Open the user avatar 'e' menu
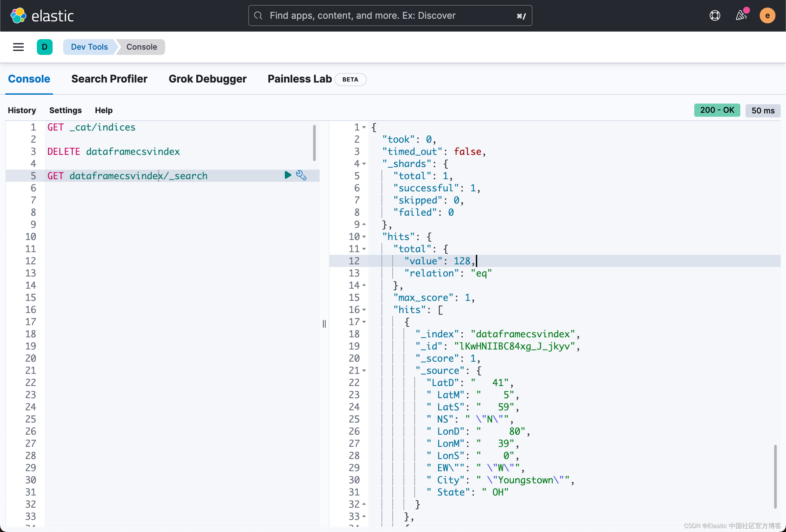This screenshot has width=786, height=532. tap(767, 15)
